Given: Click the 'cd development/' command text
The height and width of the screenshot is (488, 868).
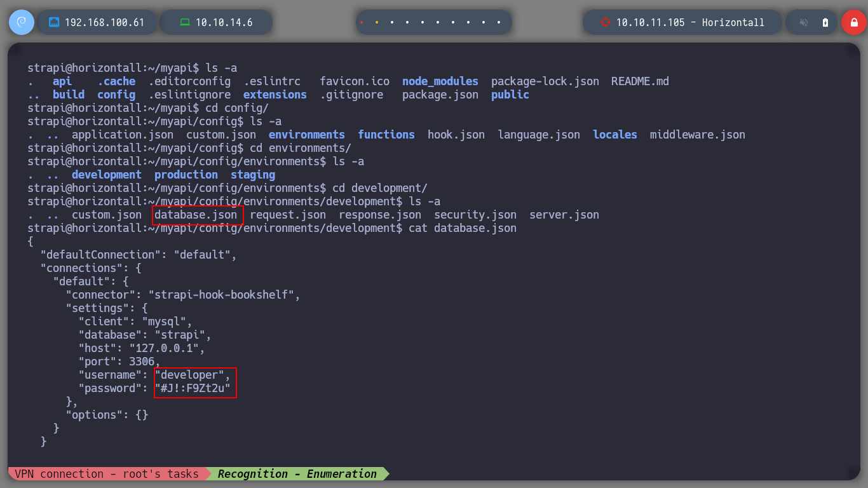Looking at the screenshot, I should [x=380, y=188].
